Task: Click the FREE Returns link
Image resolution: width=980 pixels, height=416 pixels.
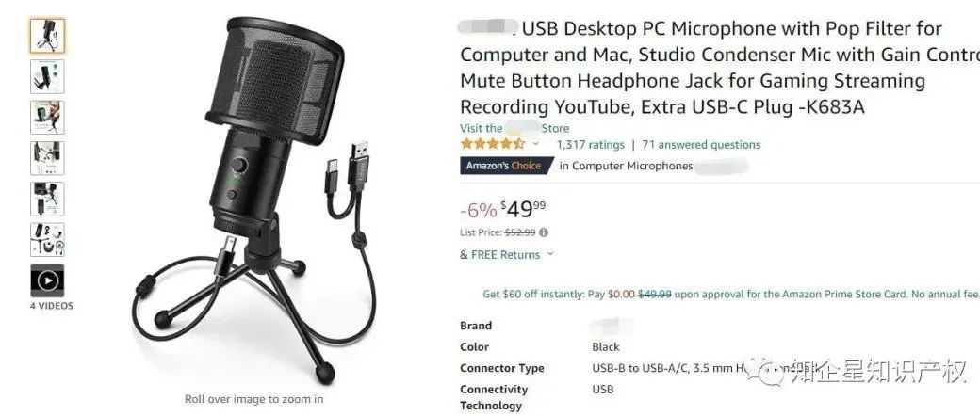Action: click(x=505, y=255)
